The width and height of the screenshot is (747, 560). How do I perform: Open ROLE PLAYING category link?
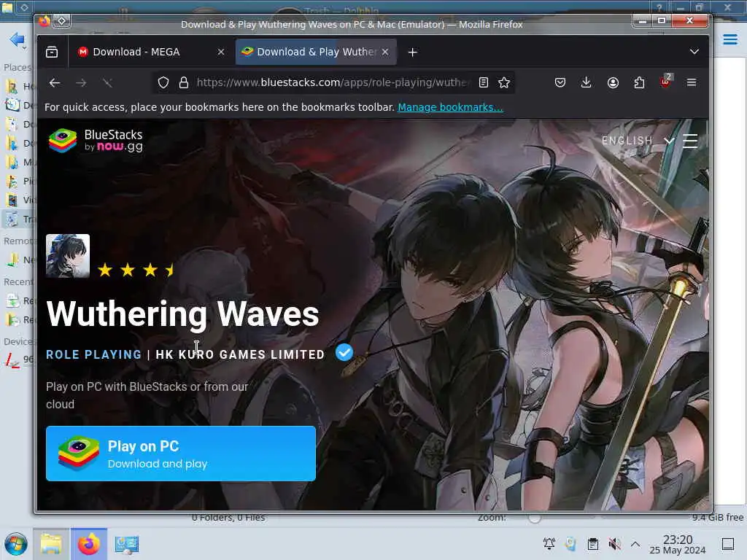pyautogui.click(x=94, y=355)
